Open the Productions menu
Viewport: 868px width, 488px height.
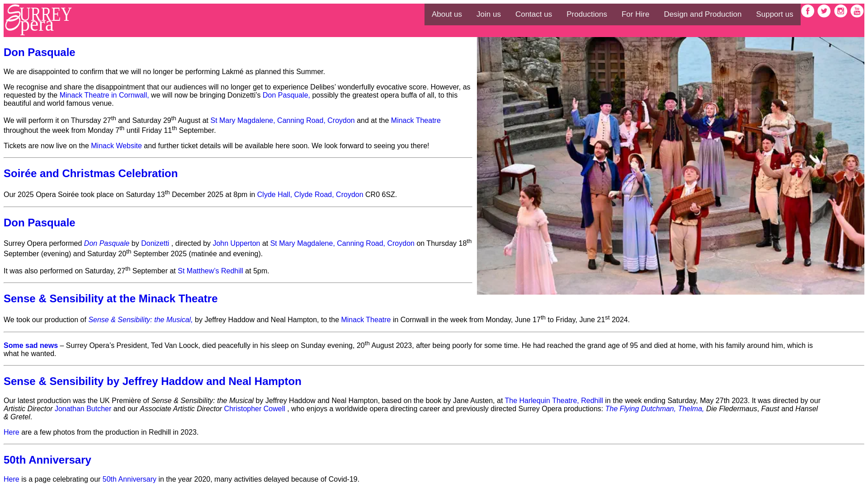tap(586, 14)
